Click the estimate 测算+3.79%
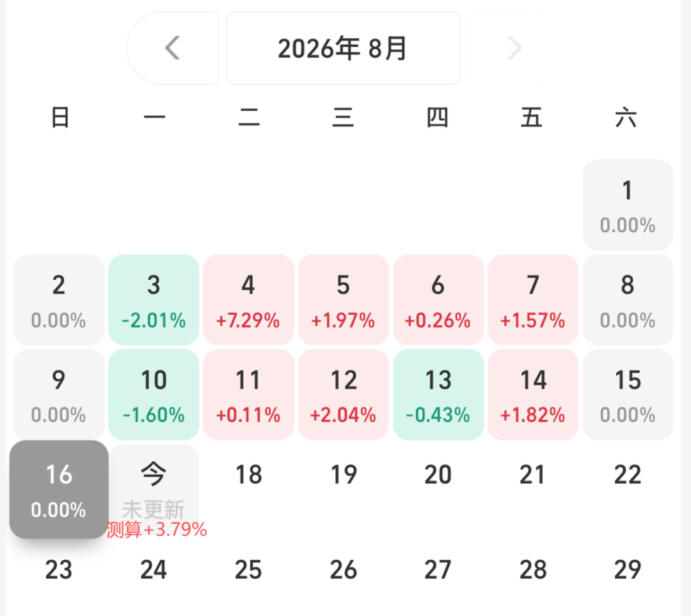 pyautogui.click(x=157, y=529)
